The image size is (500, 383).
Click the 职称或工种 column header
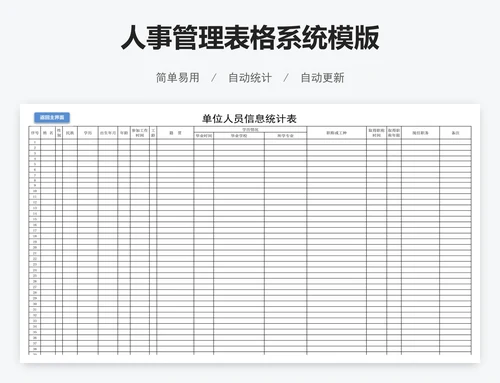click(336, 133)
